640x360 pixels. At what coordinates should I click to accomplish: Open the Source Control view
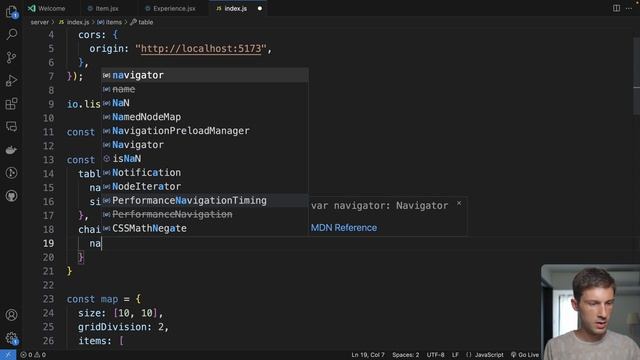pyautogui.click(x=11, y=57)
